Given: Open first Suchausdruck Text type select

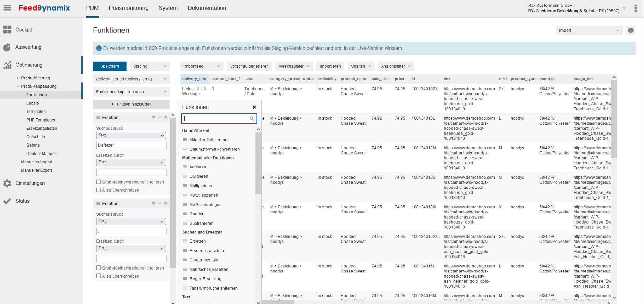Looking at the screenshot, I should (131, 135).
